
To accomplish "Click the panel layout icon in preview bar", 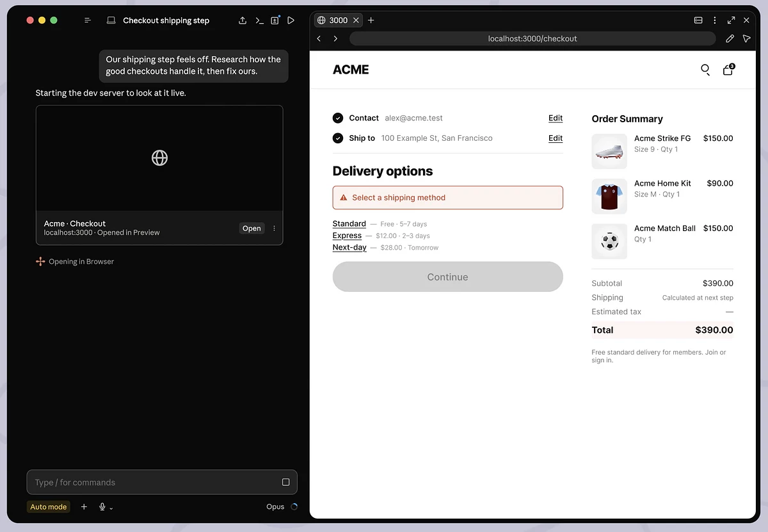I will [x=698, y=20].
